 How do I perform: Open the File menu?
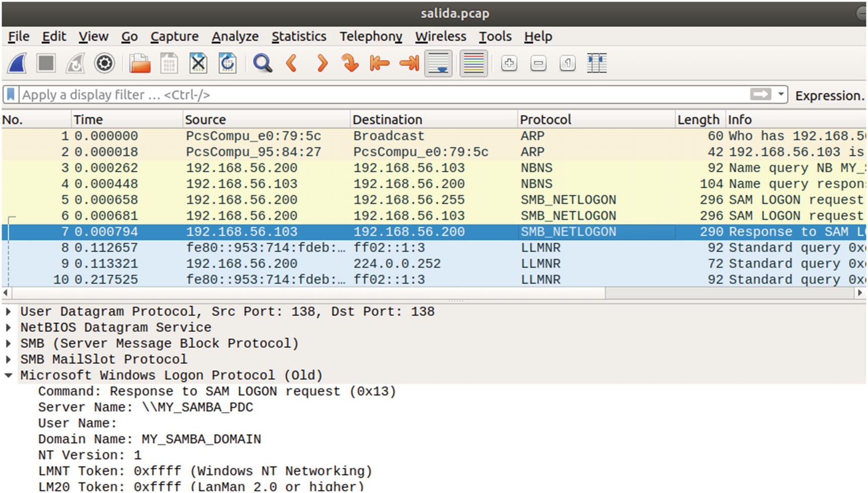click(x=19, y=36)
